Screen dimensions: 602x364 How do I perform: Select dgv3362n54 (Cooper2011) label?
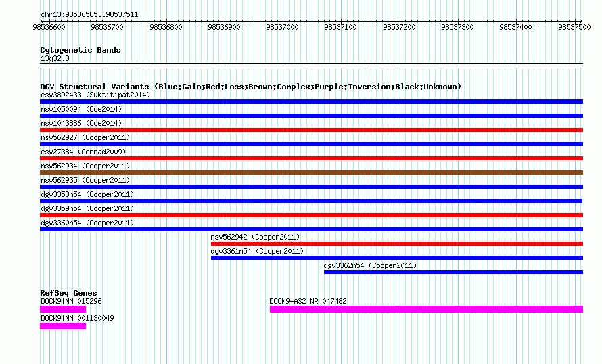click(370, 265)
